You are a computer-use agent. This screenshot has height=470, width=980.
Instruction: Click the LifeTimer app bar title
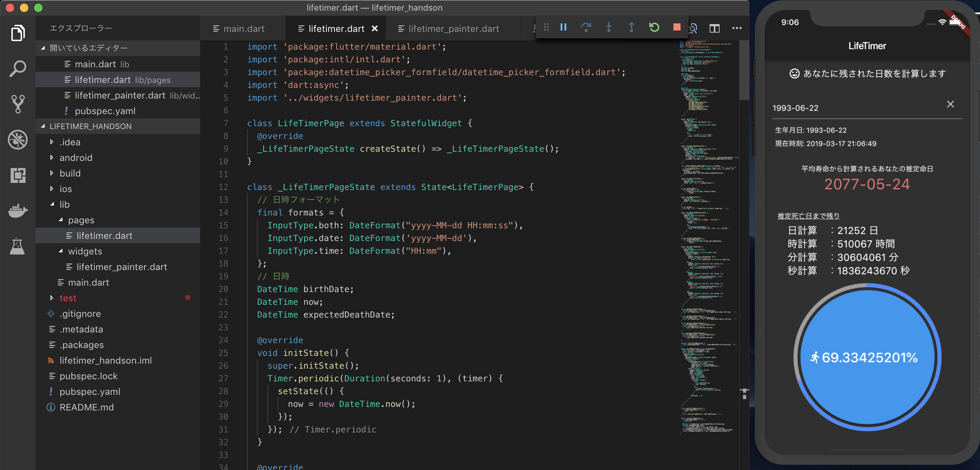click(x=867, y=46)
